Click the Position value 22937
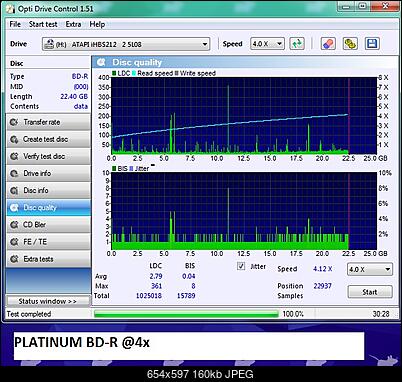This screenshot has width=402, height=382. click(322, 286)
